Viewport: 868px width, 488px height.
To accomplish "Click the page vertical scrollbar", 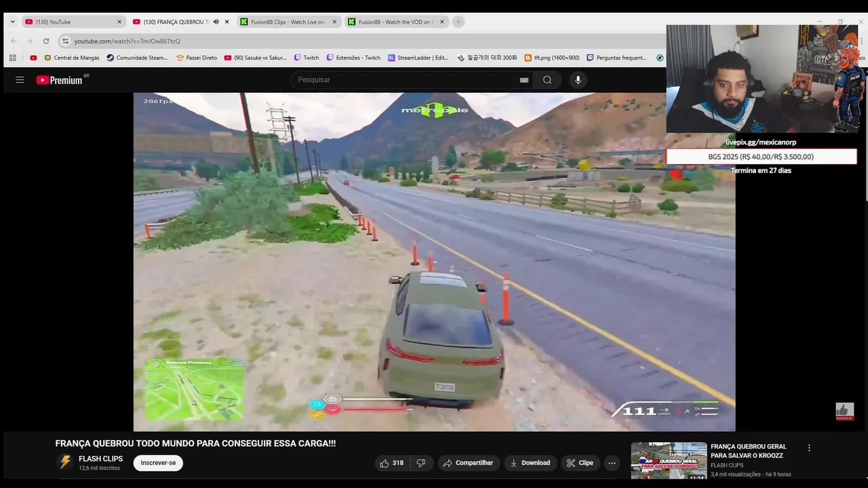I will (865, 136).
